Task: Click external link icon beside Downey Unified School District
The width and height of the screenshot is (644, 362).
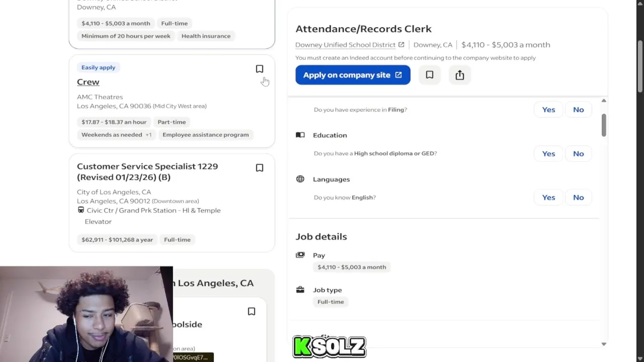Action: tap(401, 45)
